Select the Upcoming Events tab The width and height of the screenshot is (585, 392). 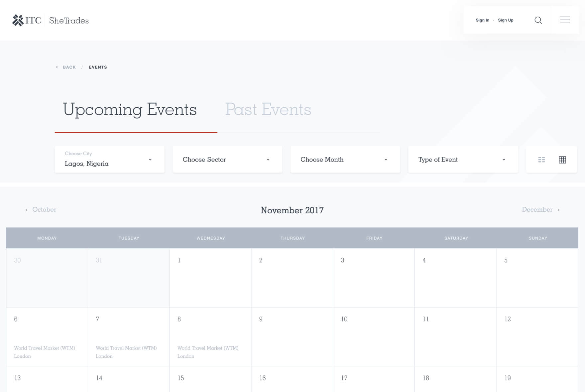(x=130, y=110)
